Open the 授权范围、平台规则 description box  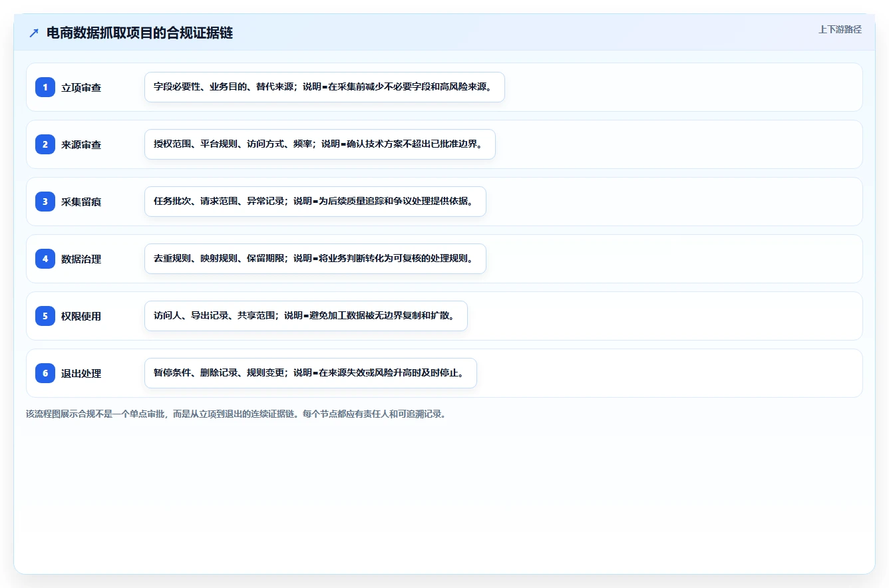click(320, 144)
